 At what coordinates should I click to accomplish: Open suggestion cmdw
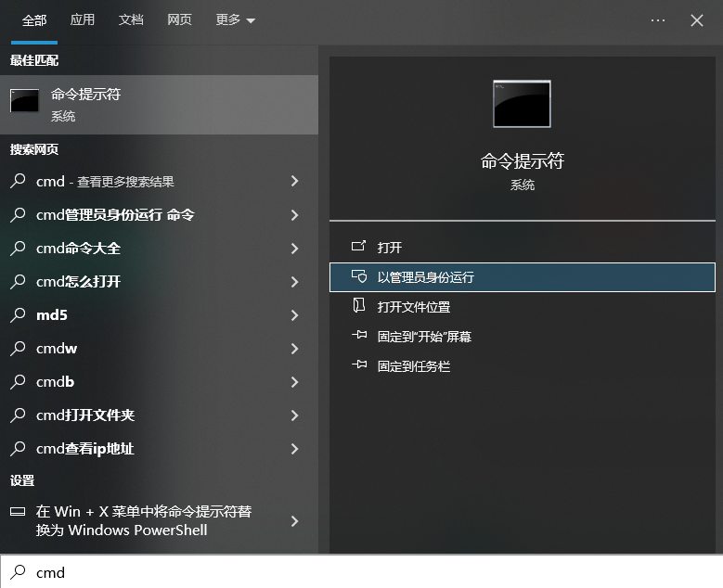[x=159, y=349]
